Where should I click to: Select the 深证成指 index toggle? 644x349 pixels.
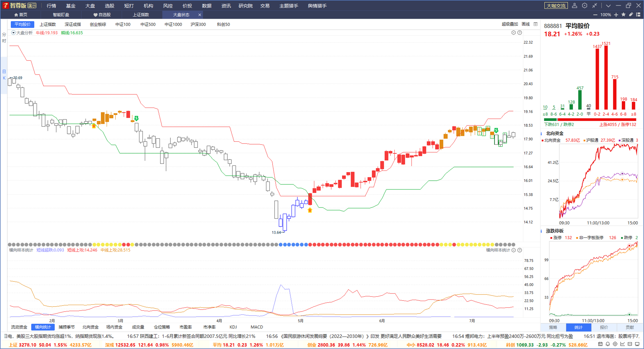coord(73,24)
